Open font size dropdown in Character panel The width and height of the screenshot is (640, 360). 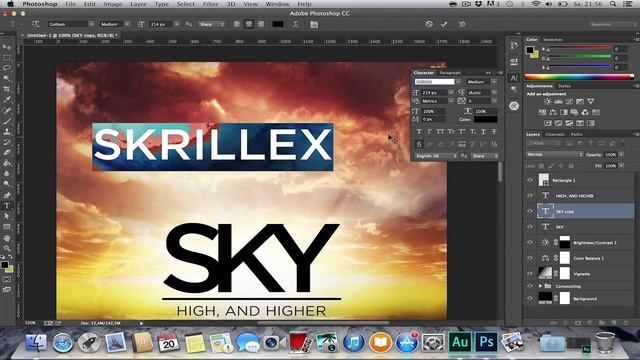click(x=451, y=93)
